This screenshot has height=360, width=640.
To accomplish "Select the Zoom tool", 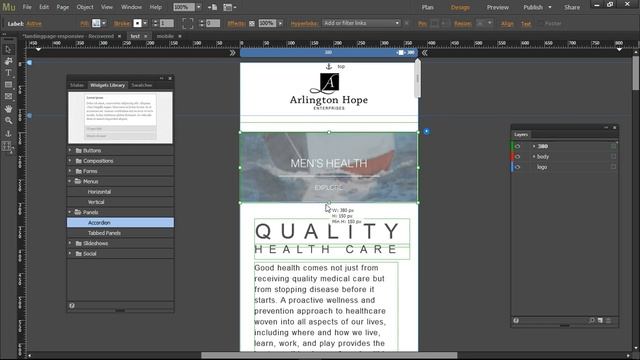I will [8, 121].
